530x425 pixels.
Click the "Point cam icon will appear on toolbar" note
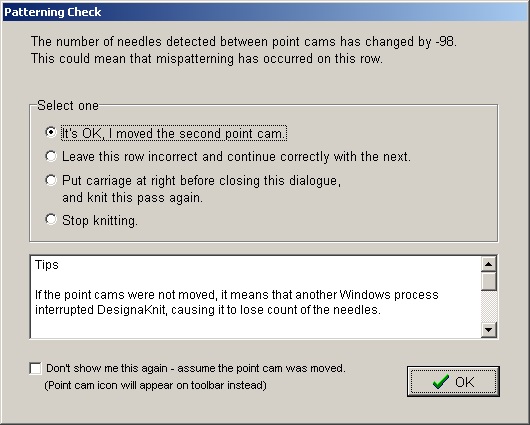[x=155, y=385]
